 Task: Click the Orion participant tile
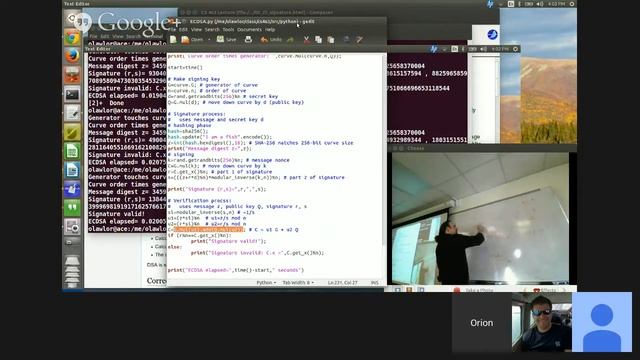click(x=482, y=322)
